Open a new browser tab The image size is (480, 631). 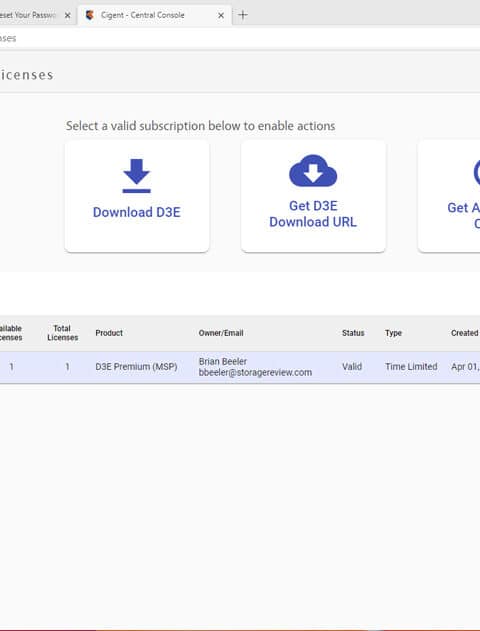point(243,15)
